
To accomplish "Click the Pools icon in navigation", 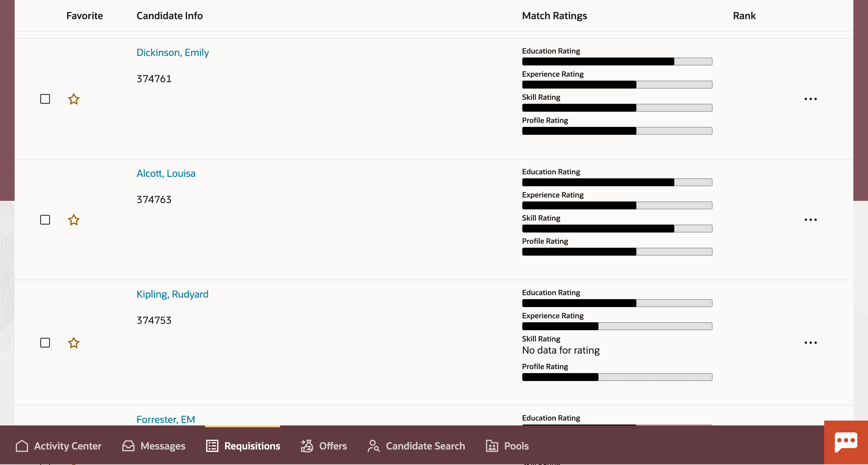I will [492, 446].
